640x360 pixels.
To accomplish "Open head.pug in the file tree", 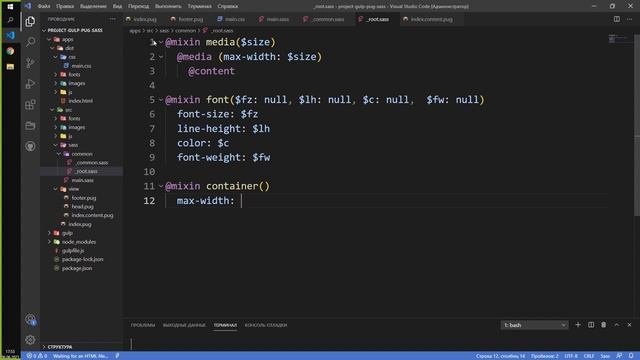I will (x=82, y=207).
